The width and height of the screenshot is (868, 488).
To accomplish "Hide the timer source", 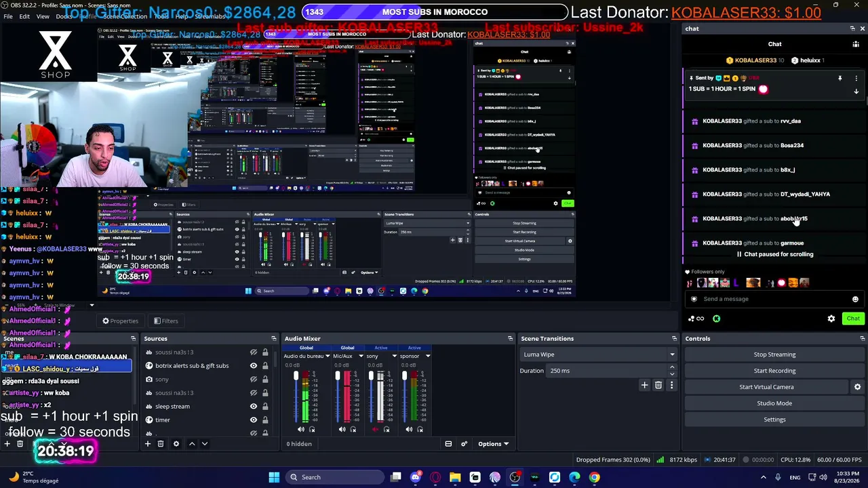I will (x=254, y=420).
